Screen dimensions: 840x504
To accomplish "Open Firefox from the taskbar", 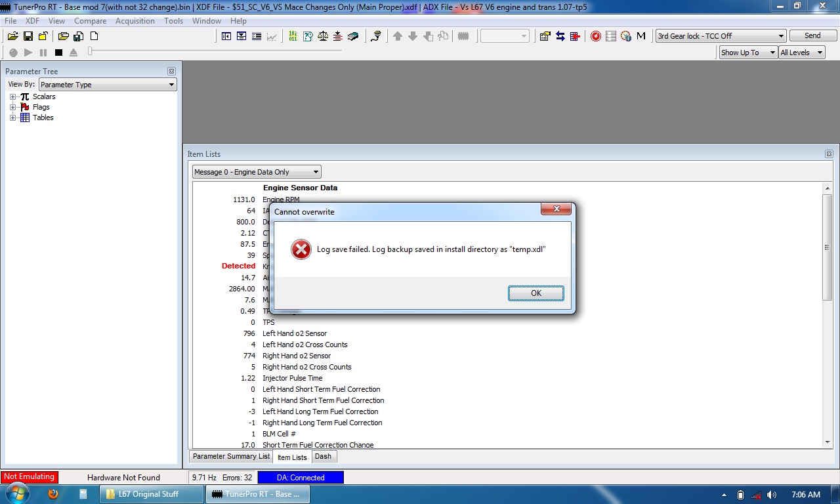I will pyautogui.click(x=53, y=494).
